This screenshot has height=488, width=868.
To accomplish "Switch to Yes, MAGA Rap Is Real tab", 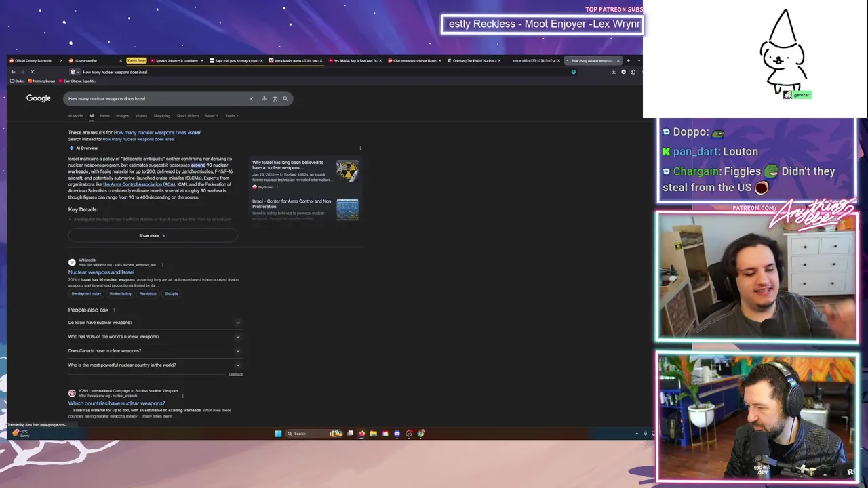I will [354, 60].
